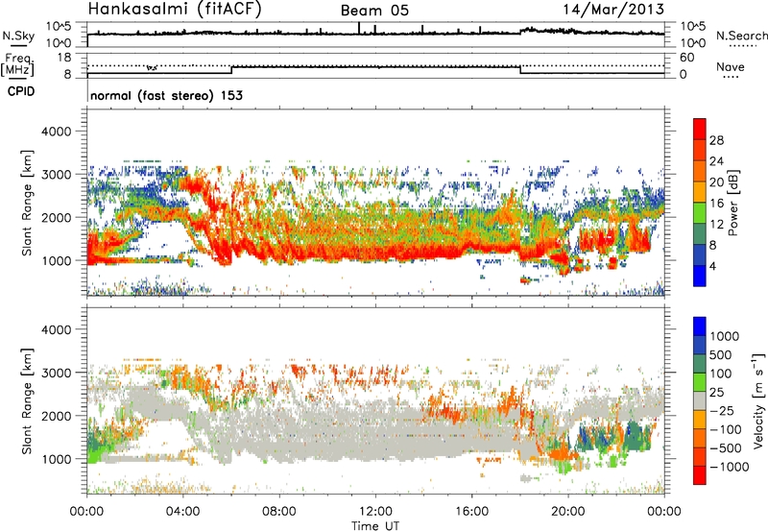The width and height of the screenshot is (768, 532).
Task: Click the 12:00 time tick label
Action: [x=375, y=512]
